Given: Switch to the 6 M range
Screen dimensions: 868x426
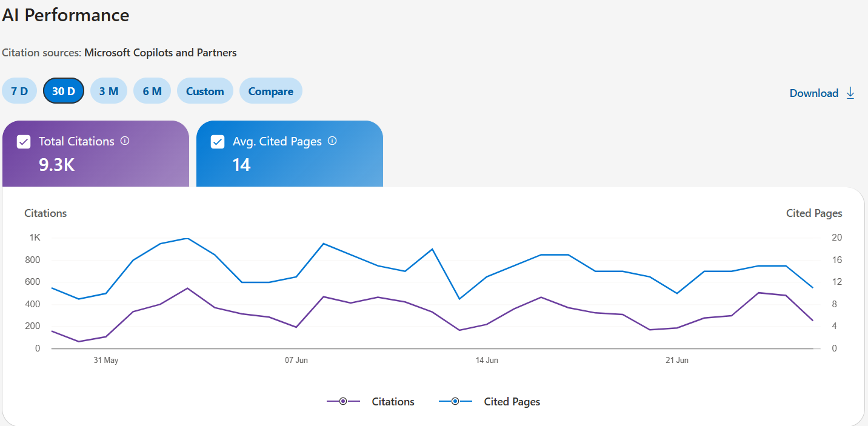Looking at the screenshot, I should 152,91.
